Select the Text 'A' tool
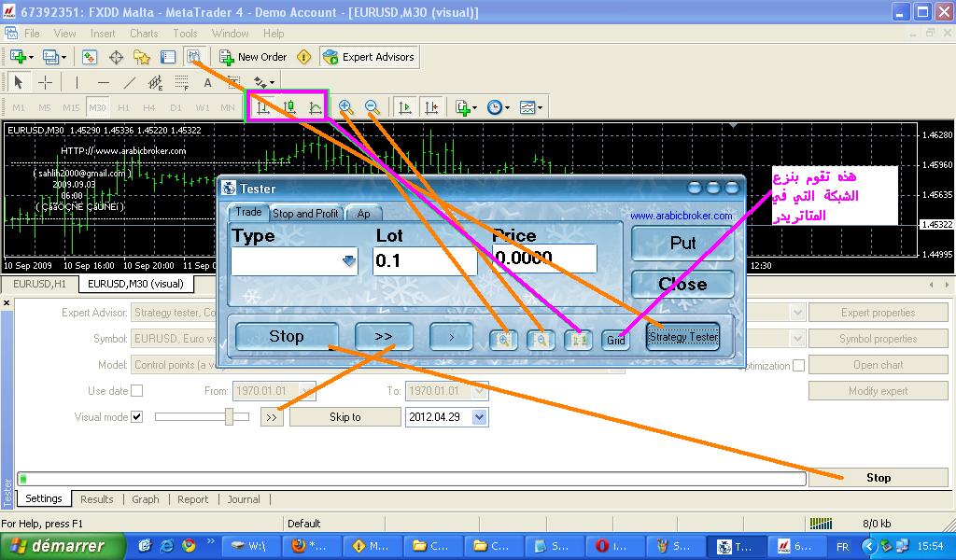Viewport: 956px width, 560px height. pos(208,82)
